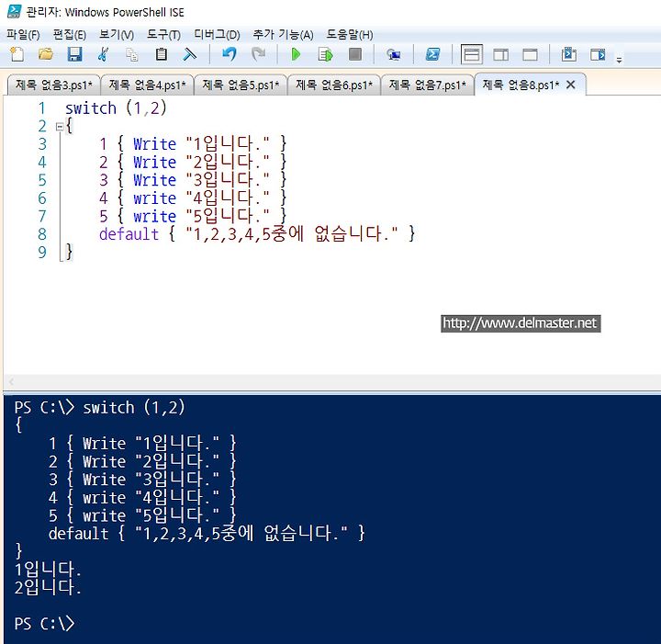This screenshot has height=644, width=661.
Task: Show script pane maximized layout
Action: tap(530, 54)
